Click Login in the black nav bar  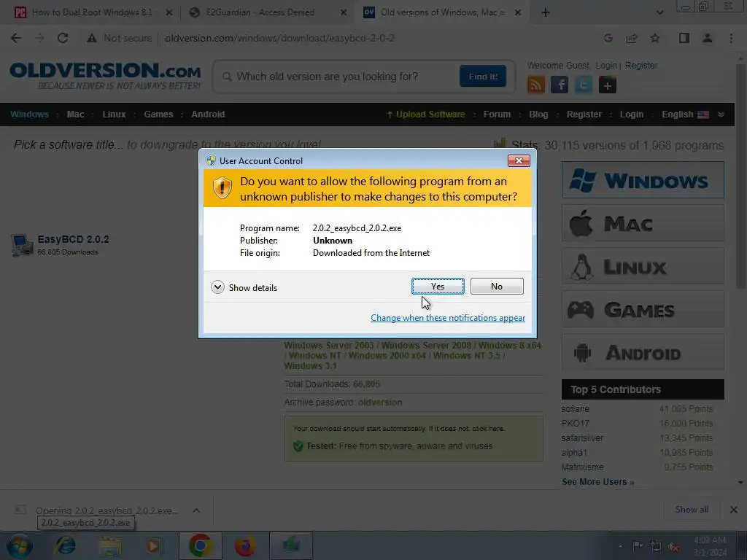pyautogui.click(x=631, y=114)
